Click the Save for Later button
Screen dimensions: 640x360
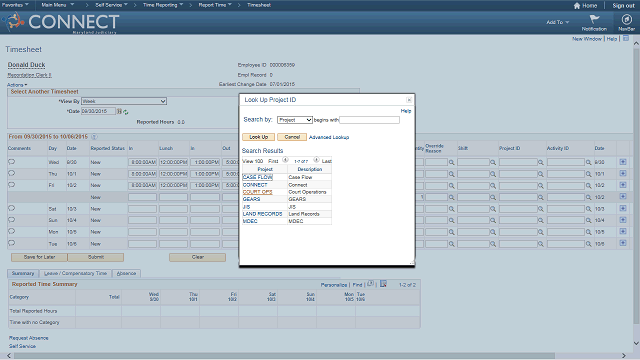click(x=39, y=257)
